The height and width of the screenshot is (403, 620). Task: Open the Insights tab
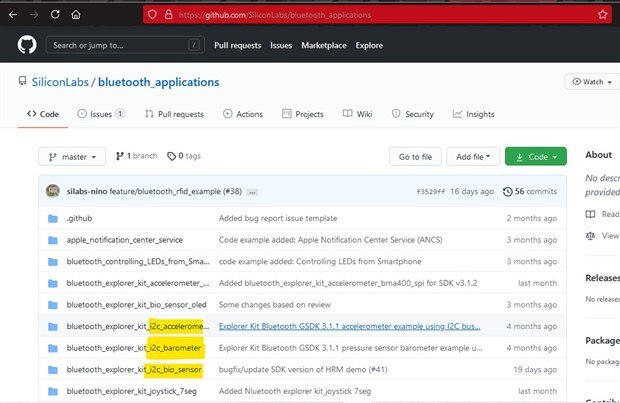tap(473, 114)
